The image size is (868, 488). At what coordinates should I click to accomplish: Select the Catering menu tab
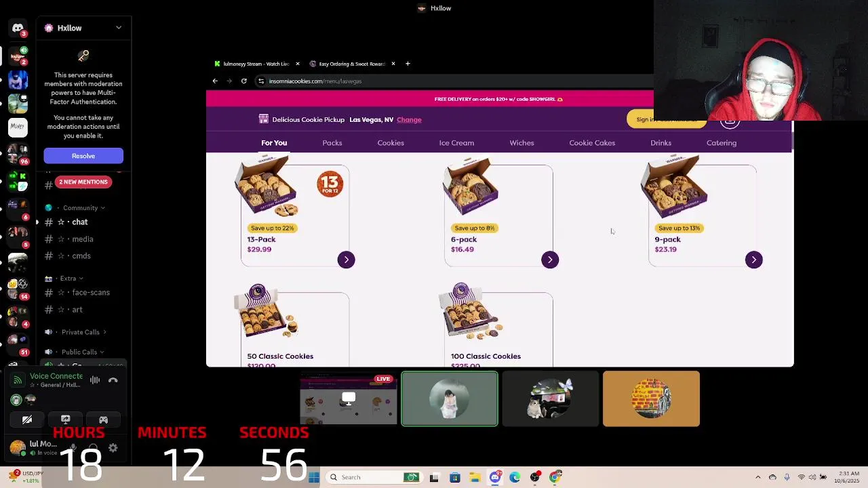coord(722,143)
